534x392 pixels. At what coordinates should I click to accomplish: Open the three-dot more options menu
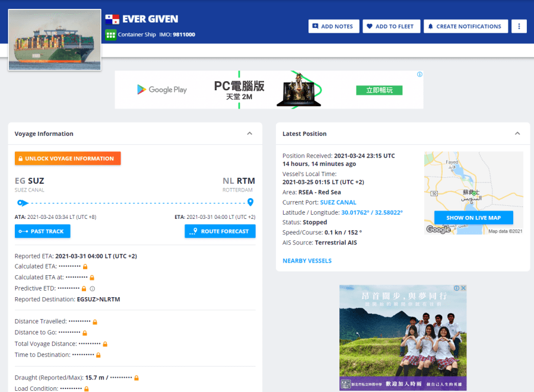coord(519,26)
